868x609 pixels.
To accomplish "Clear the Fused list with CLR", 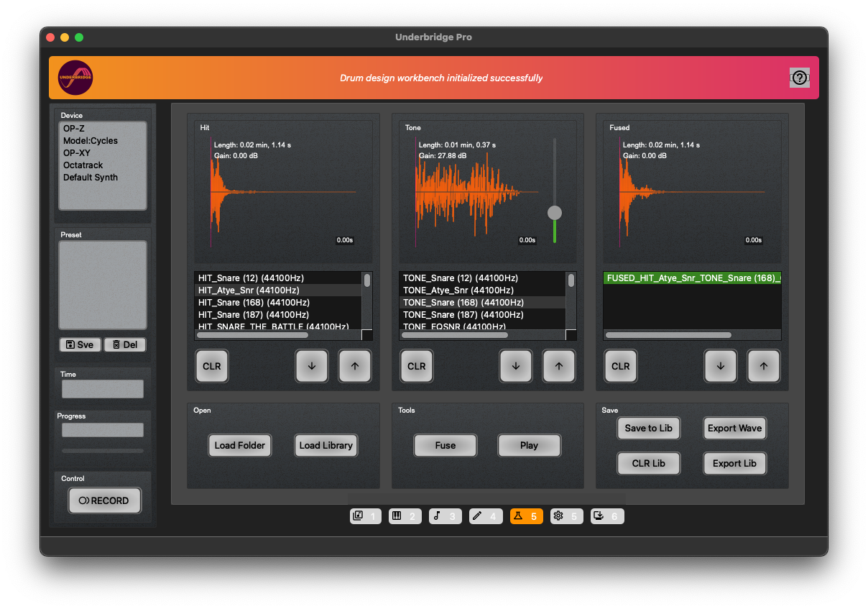I will coord(620,366).
